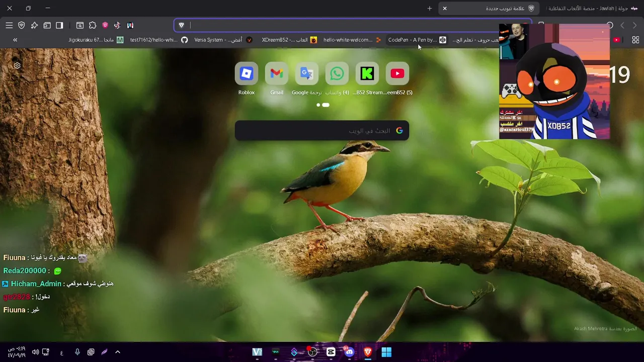644x362 pixels.
Task: Click the purple feather tray icon
Action: point(104,352)
